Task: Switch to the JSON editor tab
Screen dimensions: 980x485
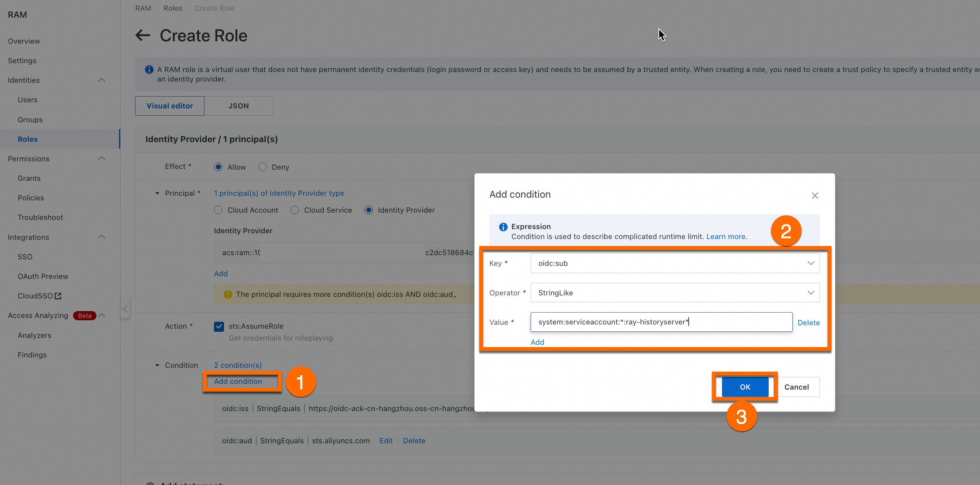Action: pyautogui.click(x=238, y=106)
